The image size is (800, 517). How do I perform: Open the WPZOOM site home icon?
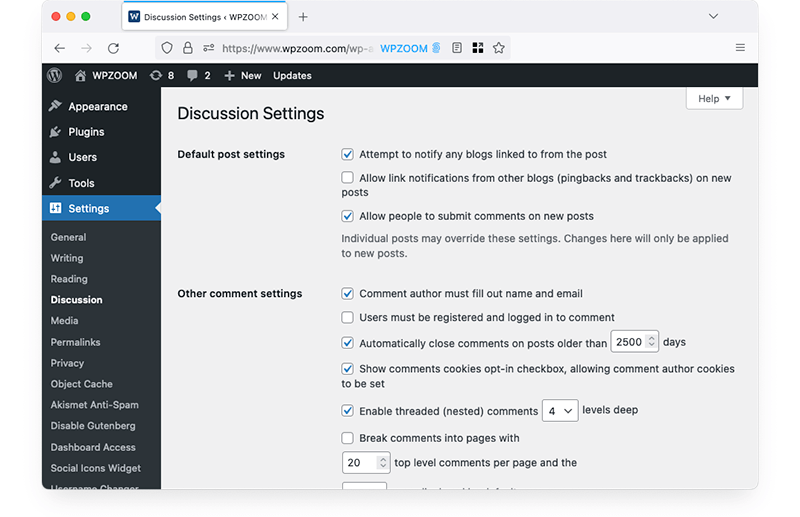80,76
